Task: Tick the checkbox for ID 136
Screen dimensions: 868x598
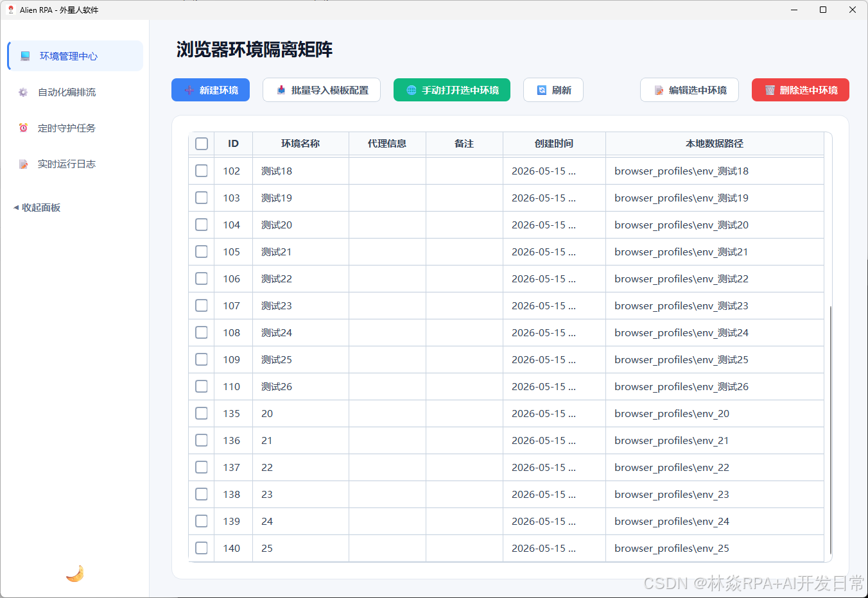Action: pos(202,440)
